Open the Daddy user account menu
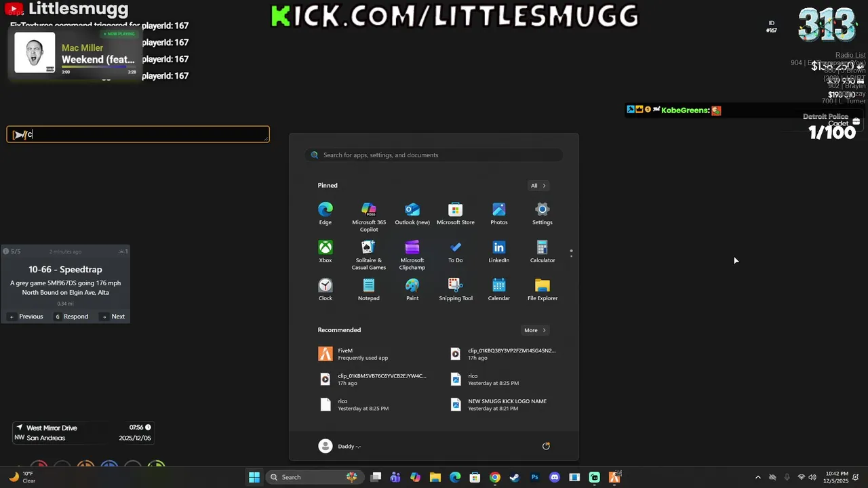868x488 pixels. tap(340, 446)
